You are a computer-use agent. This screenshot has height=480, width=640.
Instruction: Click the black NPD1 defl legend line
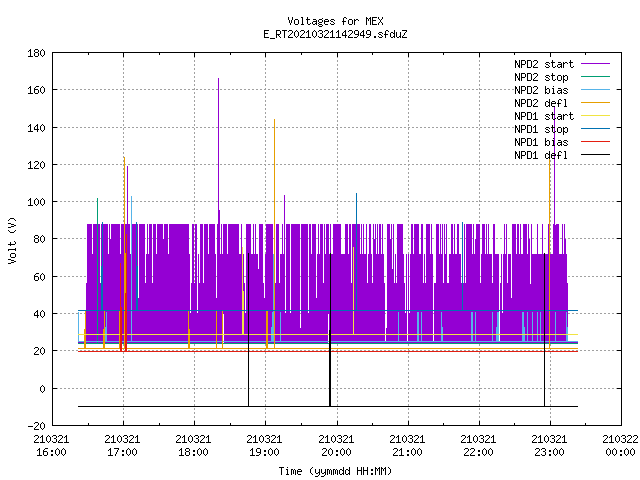pos(595,155)
